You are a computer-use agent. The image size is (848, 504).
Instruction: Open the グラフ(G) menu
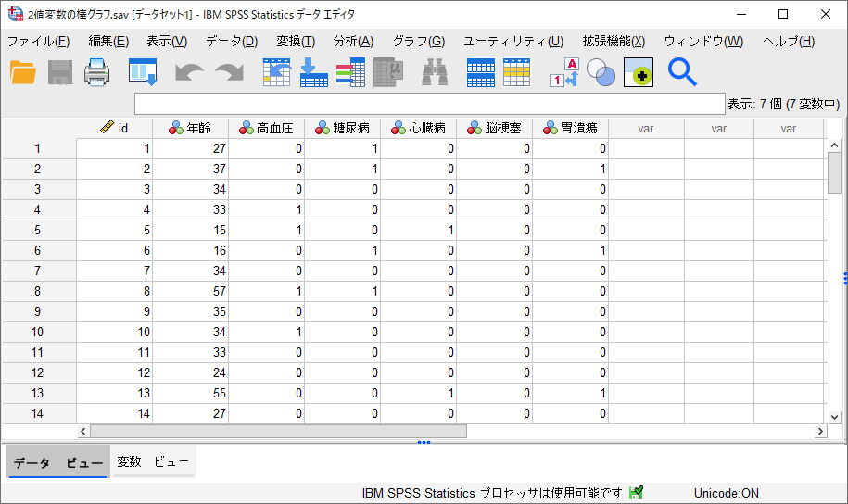(x=419, y=42)
